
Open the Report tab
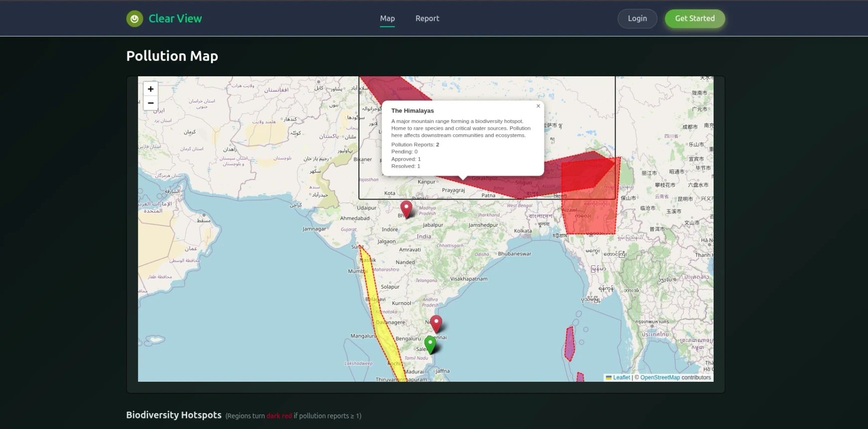pos(427,18)
